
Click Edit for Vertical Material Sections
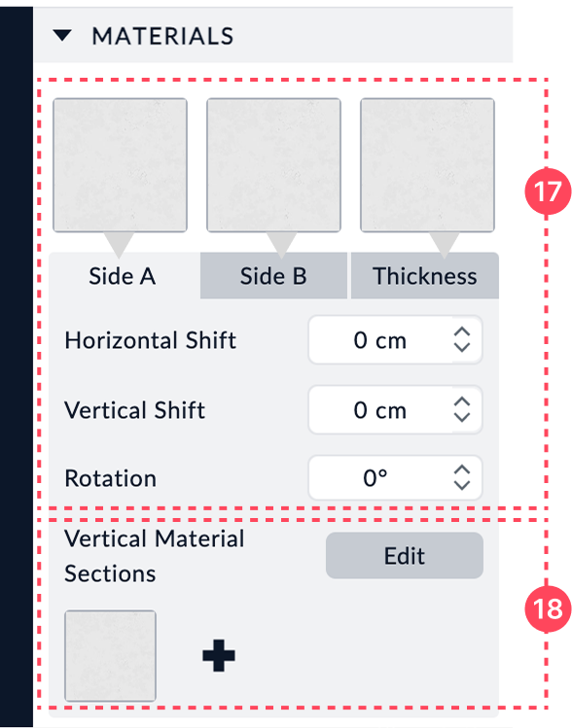click(405, 555)
